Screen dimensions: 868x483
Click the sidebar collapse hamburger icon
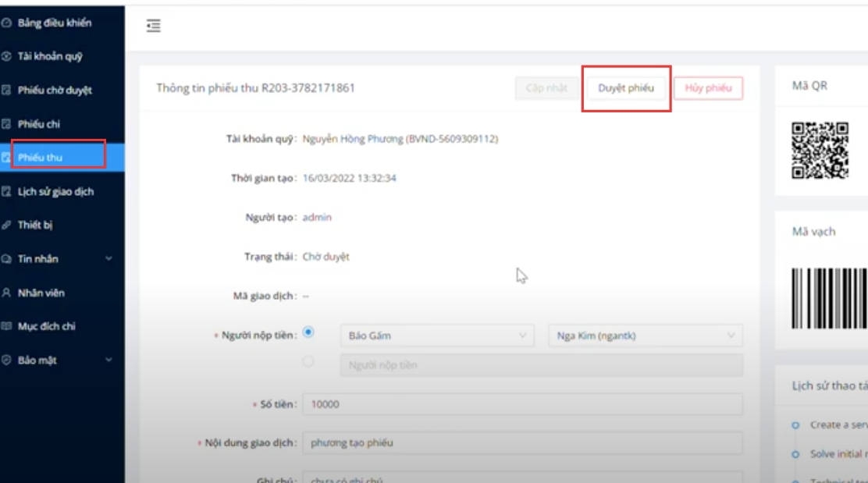click(154, 27)
